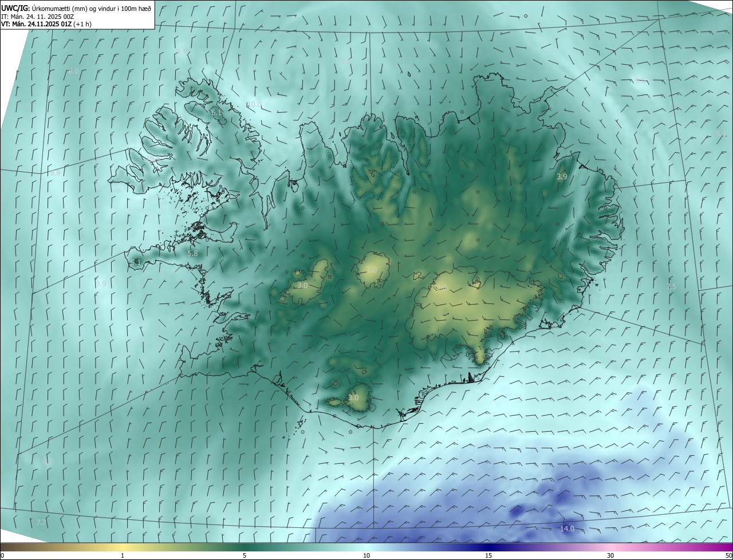Click the "UWC/IG: Úrkomumætti (mm)" title line
This screenshot has width=733, height=560.
tap(76, 8)
